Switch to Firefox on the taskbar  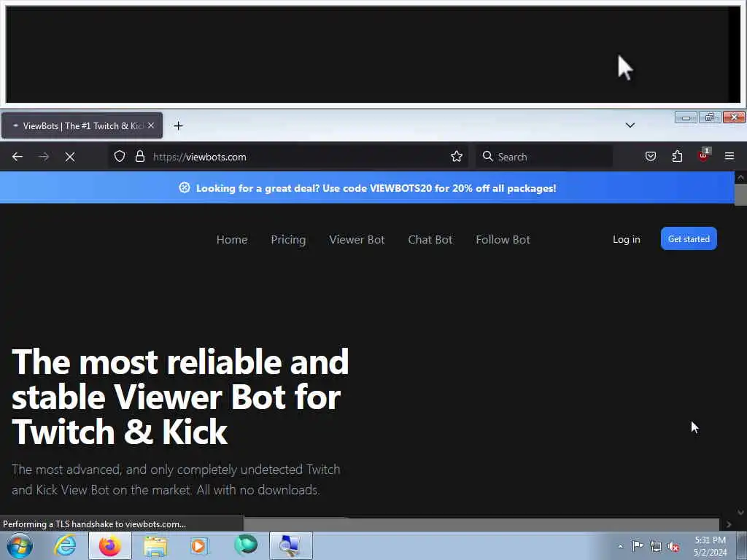(110, 545)
